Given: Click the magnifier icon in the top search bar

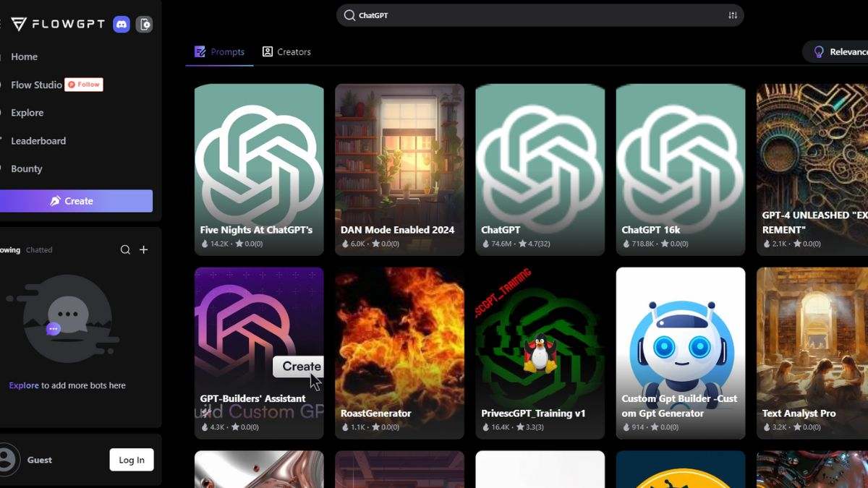Looking at the screenshot, I should (349, 15).
